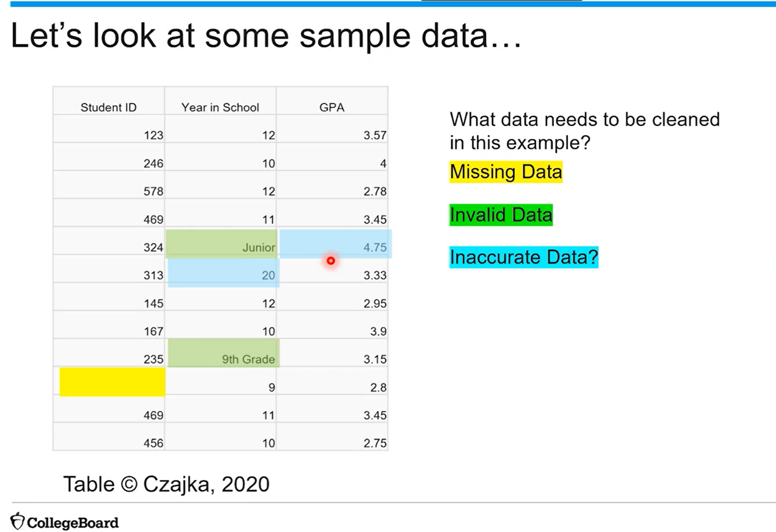Screen dimensions: 776x532
Task: Select the green highlighted Junior cell
Action: point(222,244)
